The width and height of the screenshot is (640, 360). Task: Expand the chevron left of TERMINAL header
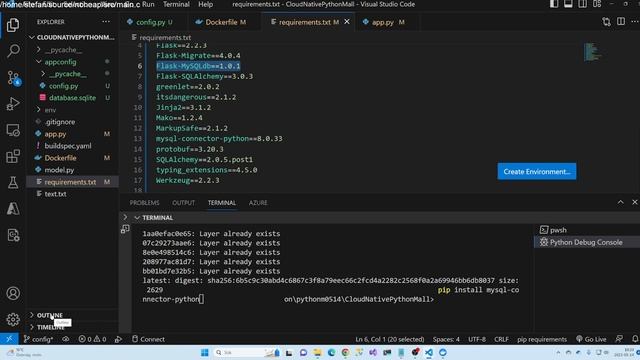(x=125, y=218)
